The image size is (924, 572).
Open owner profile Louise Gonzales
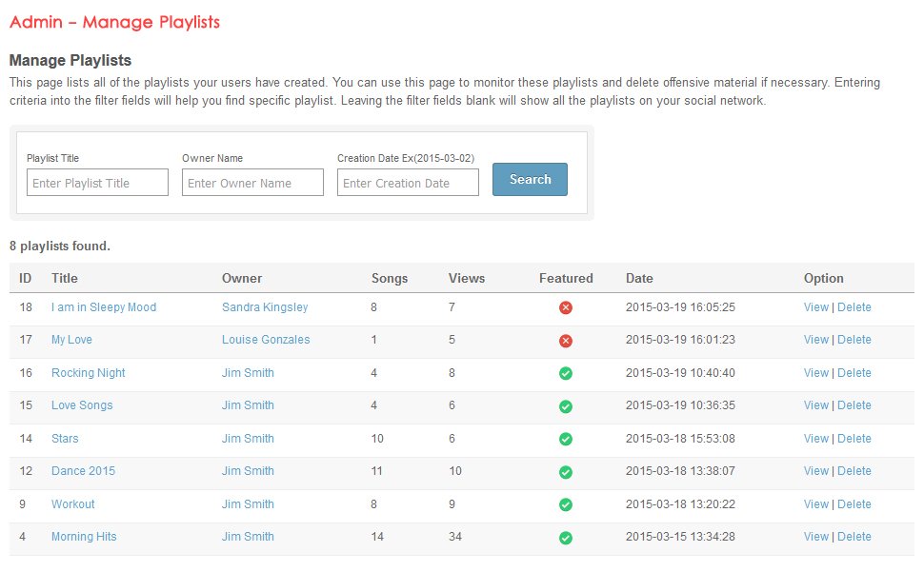[266, 340]
